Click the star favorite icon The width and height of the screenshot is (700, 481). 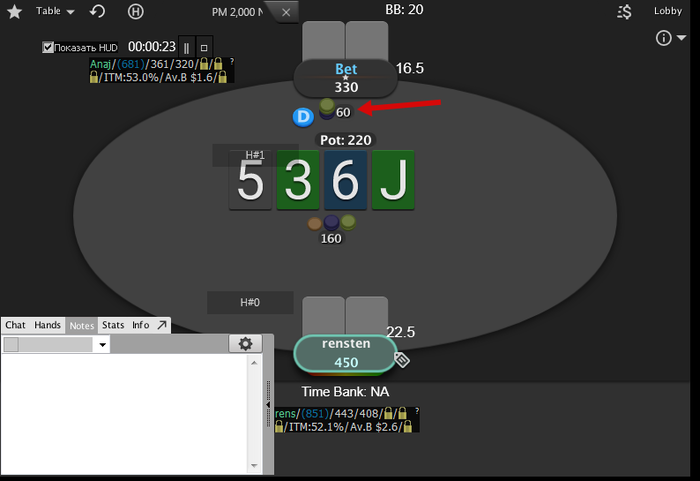point(14,12)
